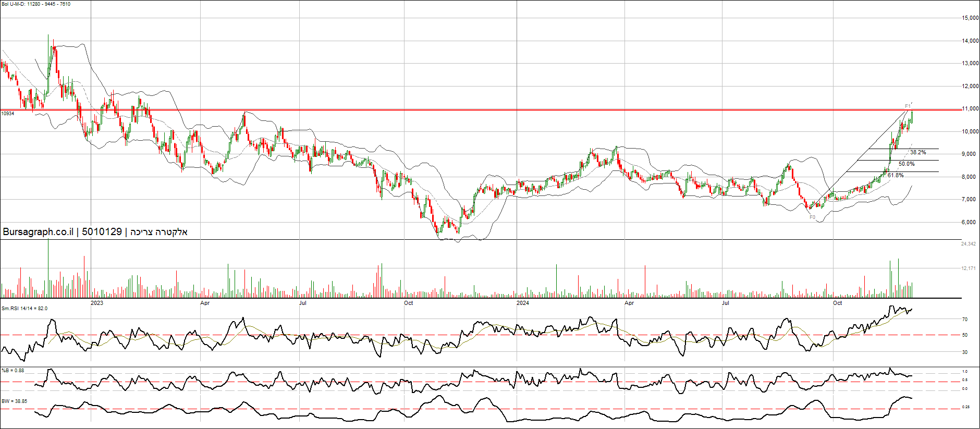Click the 8,000 price axis label
This screenshot has height=429, width=980.
click(x=969, y=177)
